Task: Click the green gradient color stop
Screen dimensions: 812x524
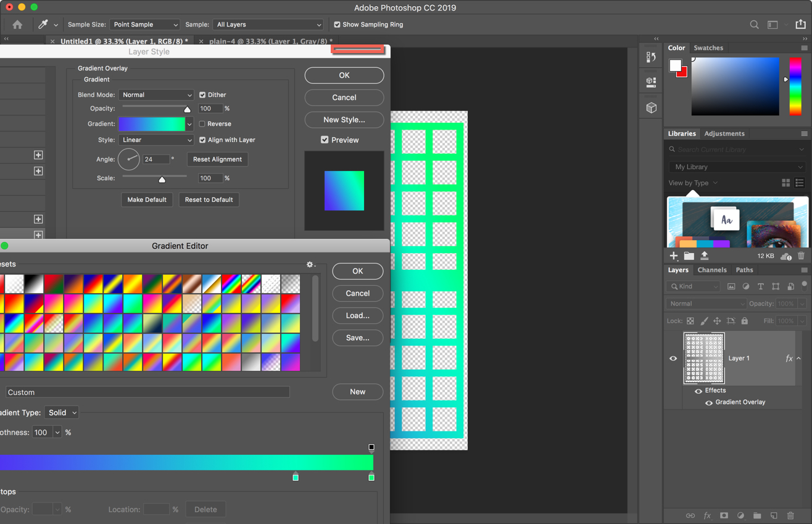Action: click(371, 476)
